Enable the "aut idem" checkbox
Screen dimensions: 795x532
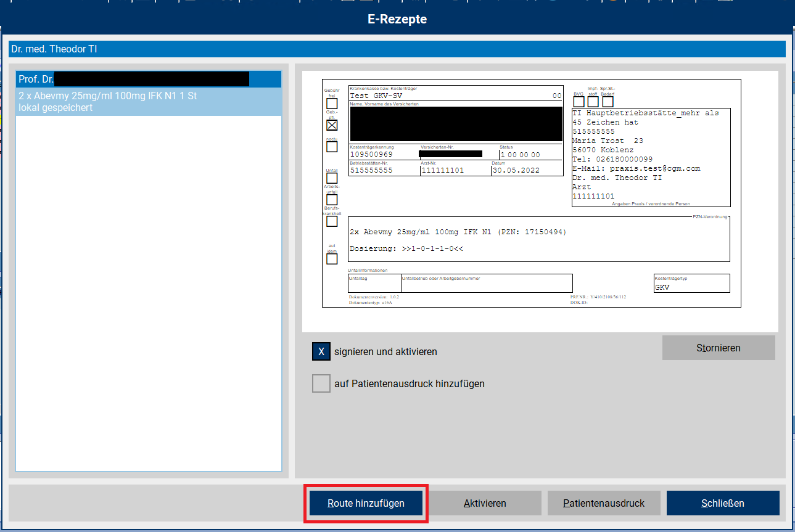point(332,259)
